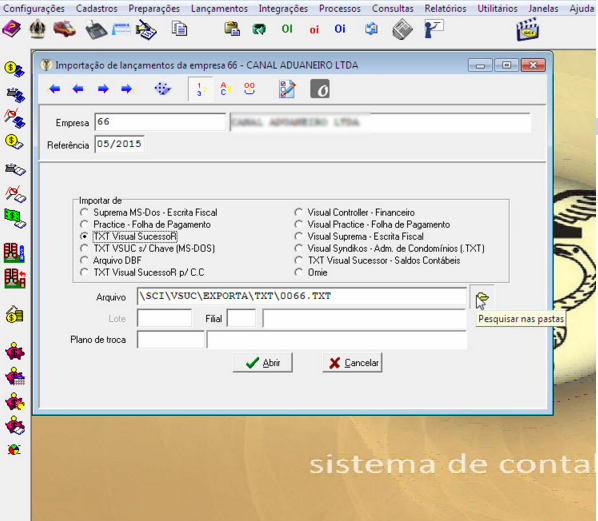Click the calendar icon in main toolbar
The width and height of the screenshot is (598, 521).
pyautogui.click(x=121, y=30)
